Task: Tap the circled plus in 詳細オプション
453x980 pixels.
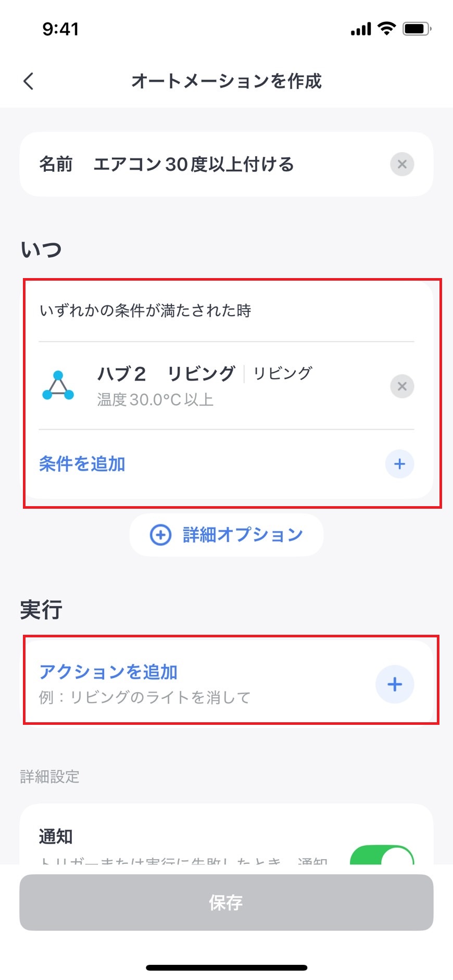Action: [160, 535]
